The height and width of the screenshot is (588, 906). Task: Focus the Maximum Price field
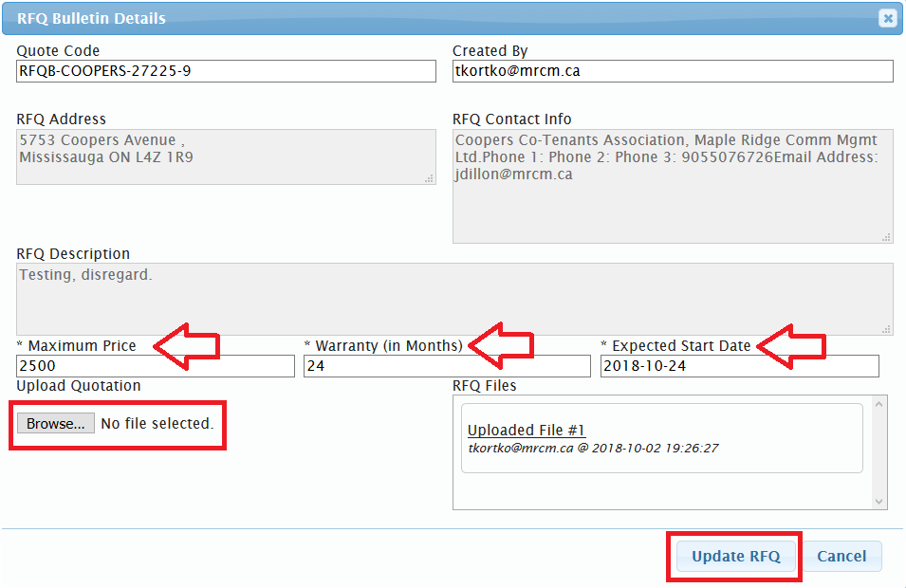155,366
